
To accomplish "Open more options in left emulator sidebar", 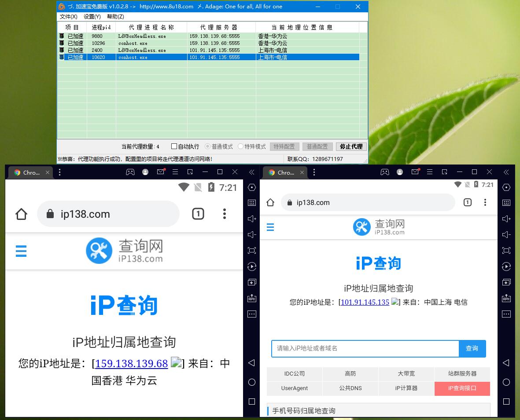I will point(252,314).
